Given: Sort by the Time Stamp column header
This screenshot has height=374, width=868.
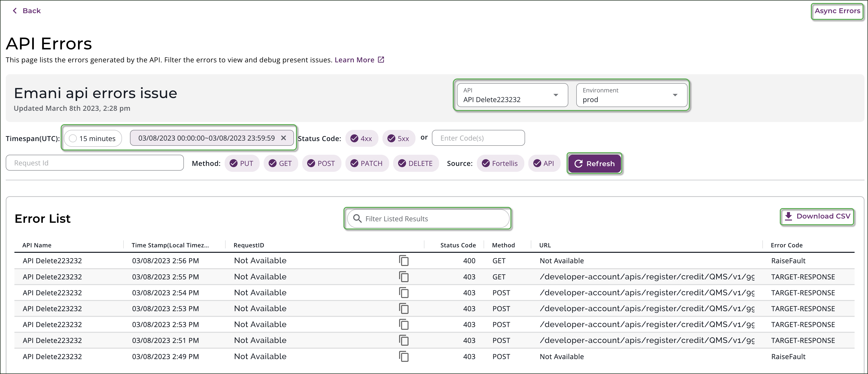Looking at the screenshot, I should click(170, 245).
